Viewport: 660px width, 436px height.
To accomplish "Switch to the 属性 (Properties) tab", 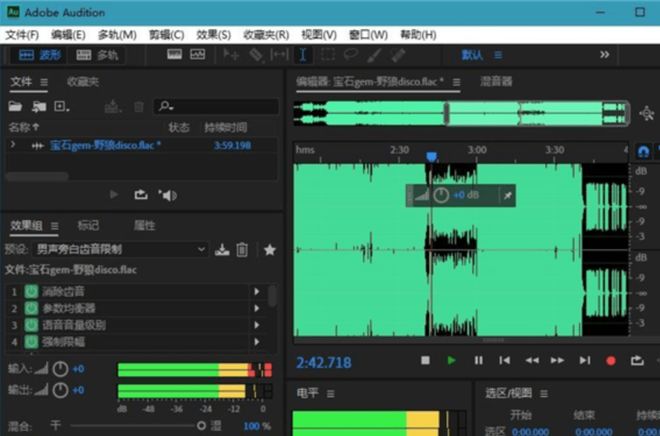I will pyautogui.click(x=144, y=226).
